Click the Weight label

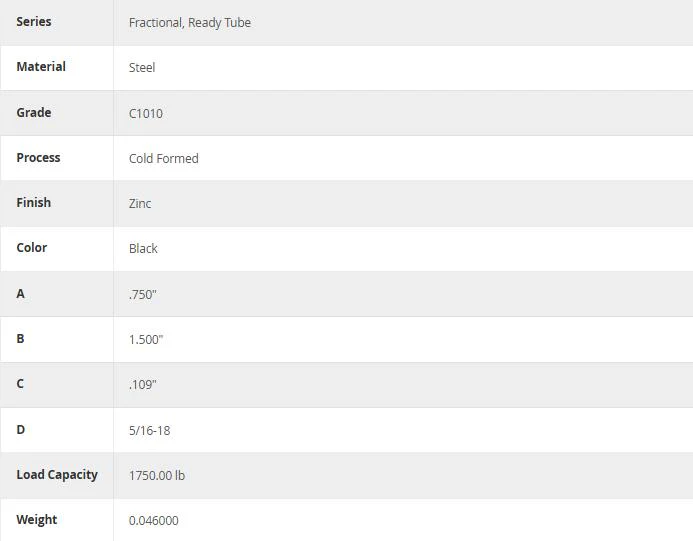(37, 520)
